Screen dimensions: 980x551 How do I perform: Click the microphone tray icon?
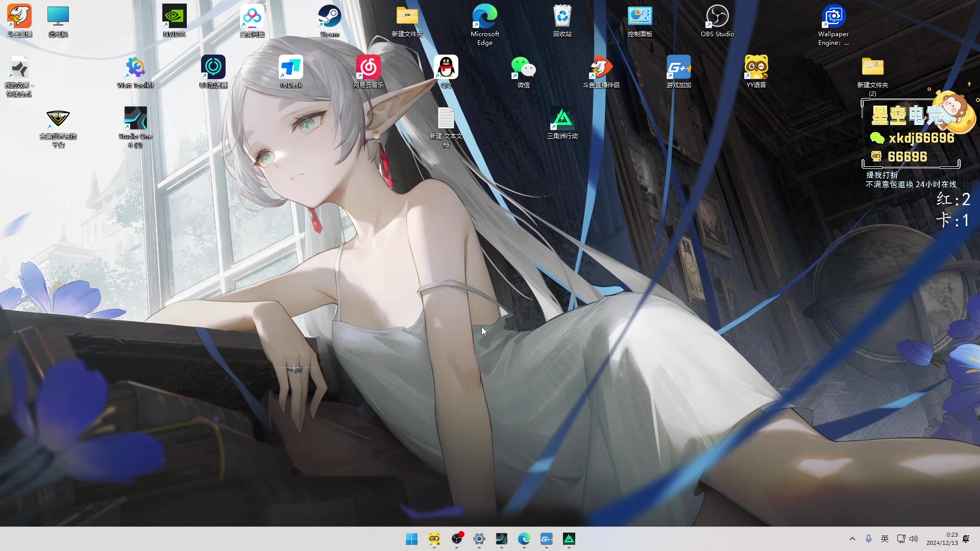pos(869,539)
